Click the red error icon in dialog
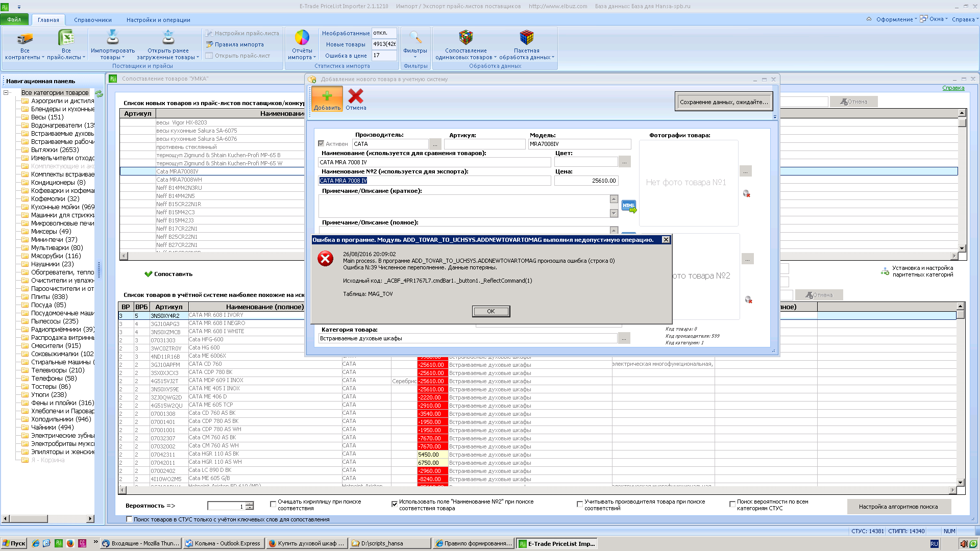980x551 pixels. click(325, 259)
